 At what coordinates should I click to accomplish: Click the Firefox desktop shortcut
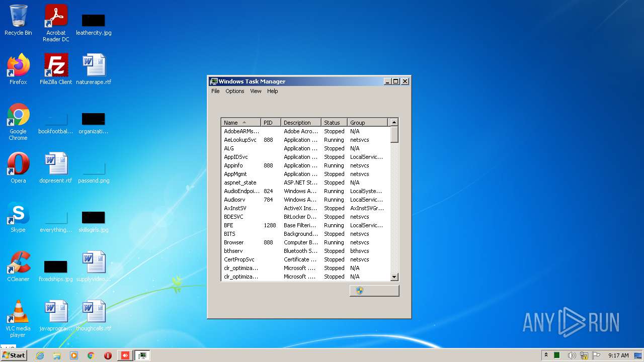pyautogui.click(x=18, y=69)
